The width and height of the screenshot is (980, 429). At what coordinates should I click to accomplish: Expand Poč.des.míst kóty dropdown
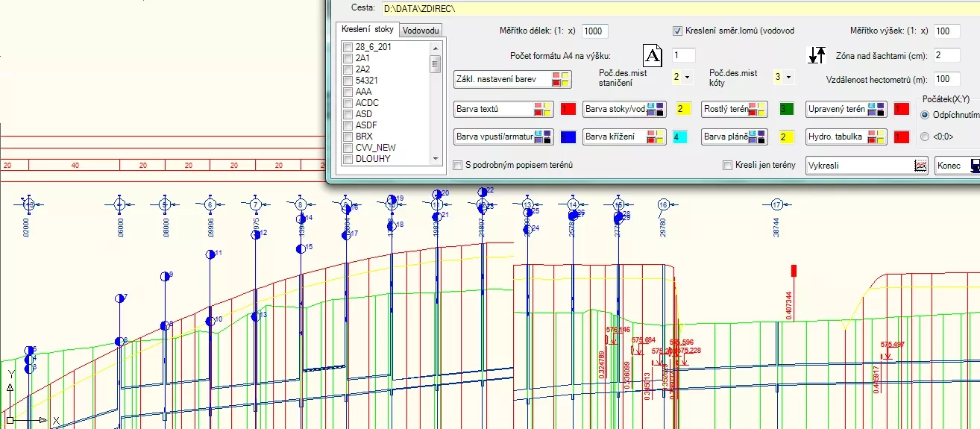(784, 77)
